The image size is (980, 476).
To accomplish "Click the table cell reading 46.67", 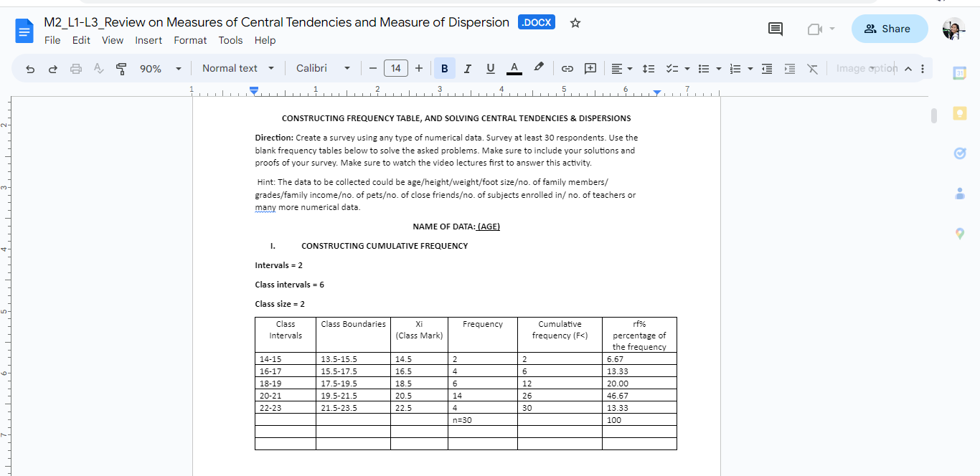I will point(639,396).
